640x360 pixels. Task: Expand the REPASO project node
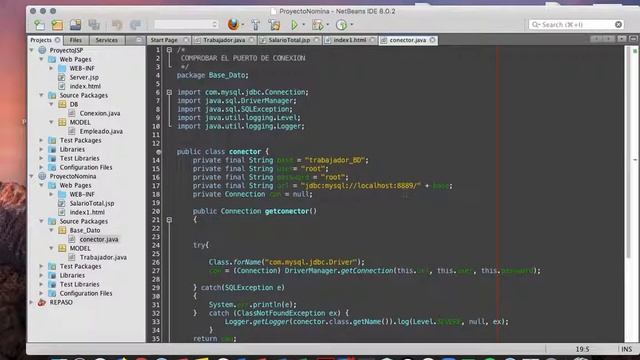32,302
